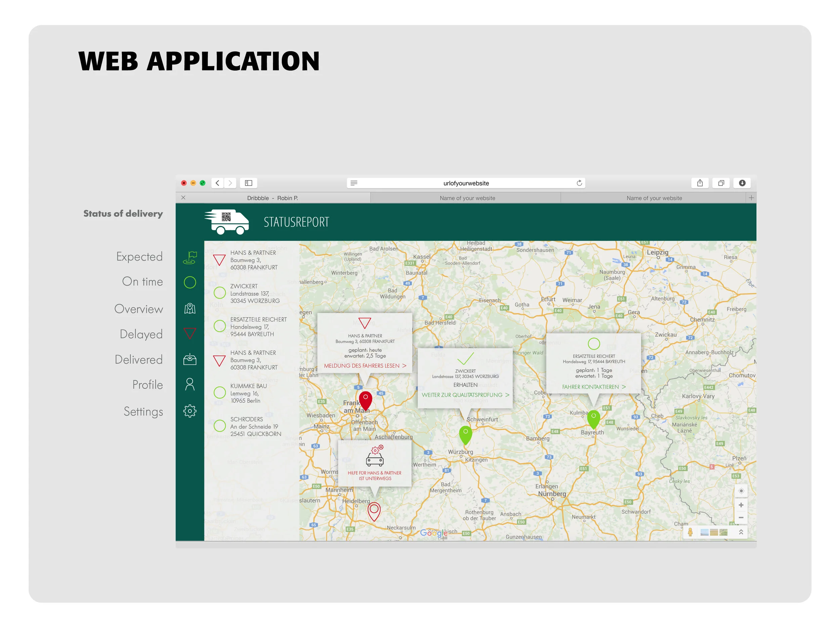Image resolution: width=840 pixels, height=630 pixels.
Task: Select the Kummke Bau delivery list entry
Action: [x=249, y=393]
